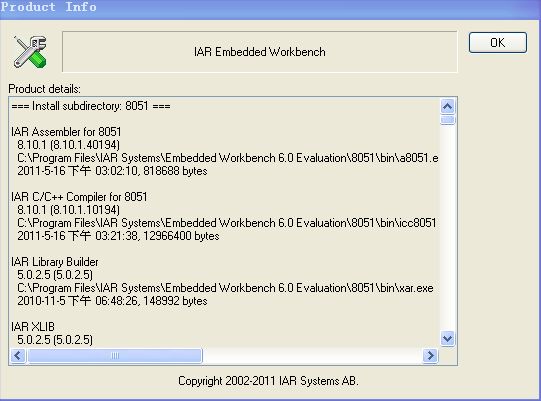Click the horizontal scrollbar right arrow
The height and width of the screenshot is (401, 541).
tap(430, 355)
